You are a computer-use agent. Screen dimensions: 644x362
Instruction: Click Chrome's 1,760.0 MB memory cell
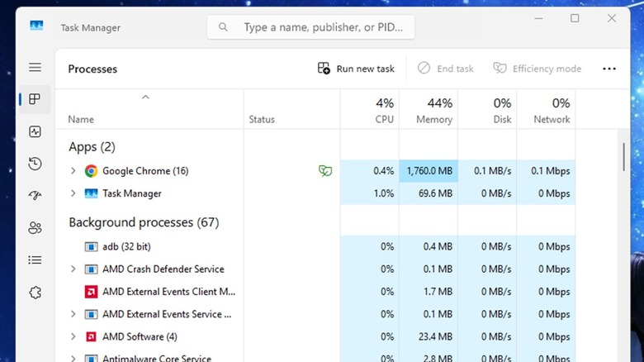click(x=429, y=171)
